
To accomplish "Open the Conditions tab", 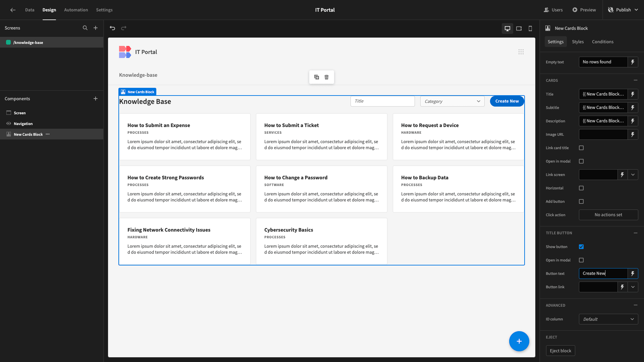I will 603,42.
